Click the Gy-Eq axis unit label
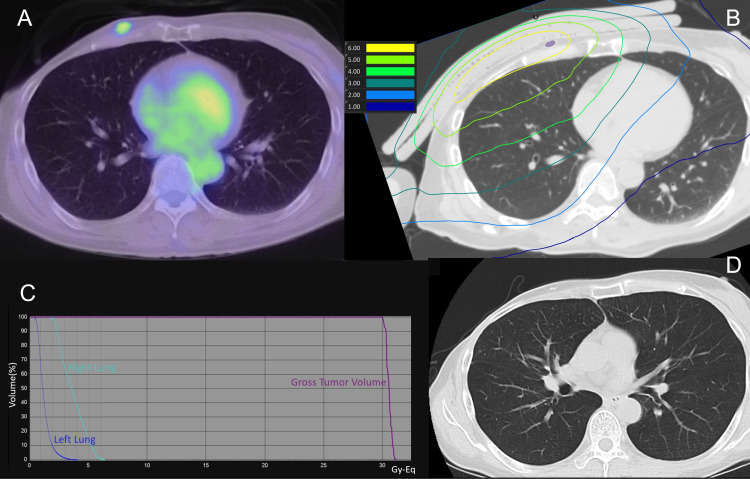Screen dimensions: 750x479 pyautogui.click(x=404, y=467)
